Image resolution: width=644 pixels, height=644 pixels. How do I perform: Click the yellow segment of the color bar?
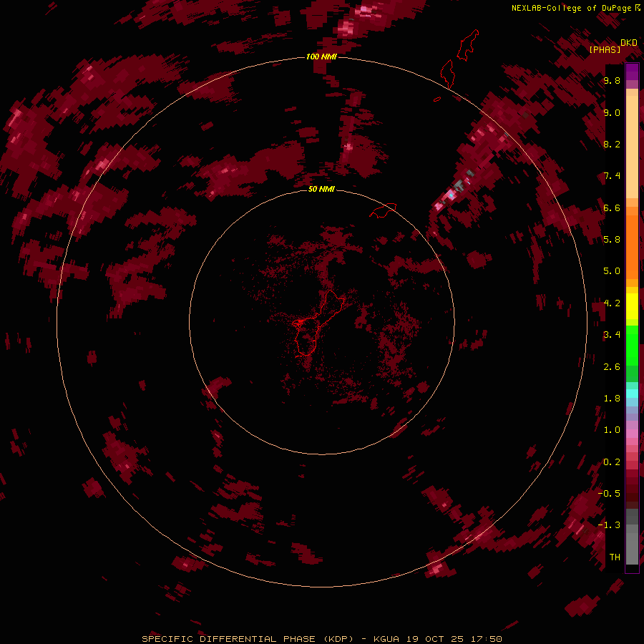point(632,306)
